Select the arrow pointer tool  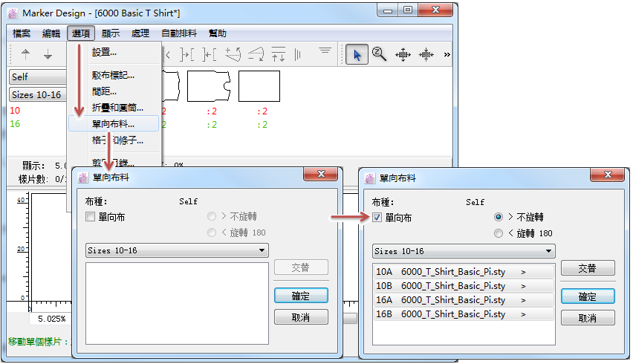[357, 54]
